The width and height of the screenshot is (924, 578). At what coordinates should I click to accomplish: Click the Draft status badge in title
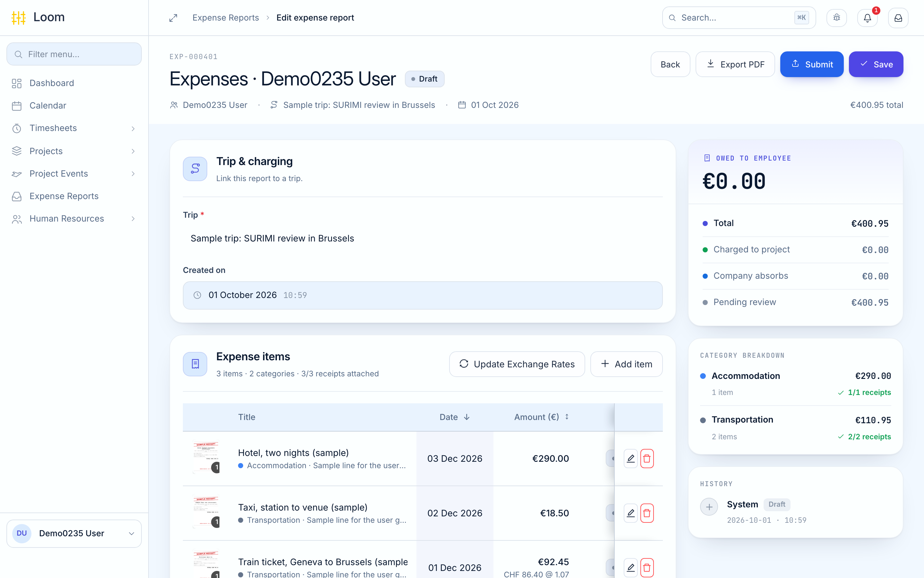(x=424, y=79)
